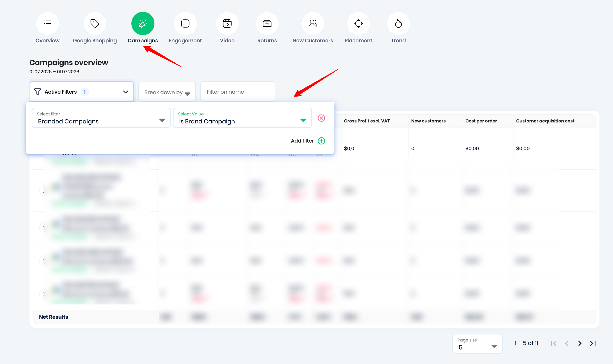Click the Cost per order column header
Screen dimensions: 613x364
pyautogui.click(x=481, y=121)
